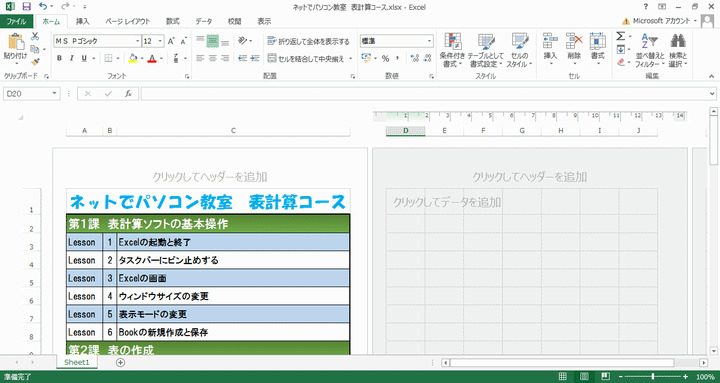Open font color dropdown arrow
Viewport: 720px width, 383px height.
[x=161, y=58]
